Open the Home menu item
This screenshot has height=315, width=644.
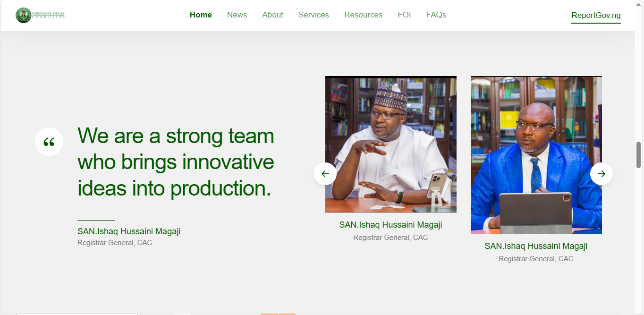point(201,15)
